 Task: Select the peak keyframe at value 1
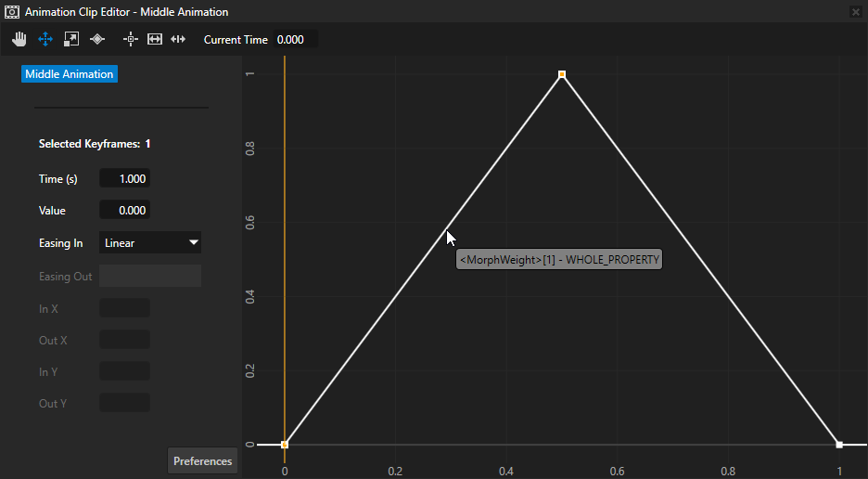pyautogui.click(x=562, y=74)
